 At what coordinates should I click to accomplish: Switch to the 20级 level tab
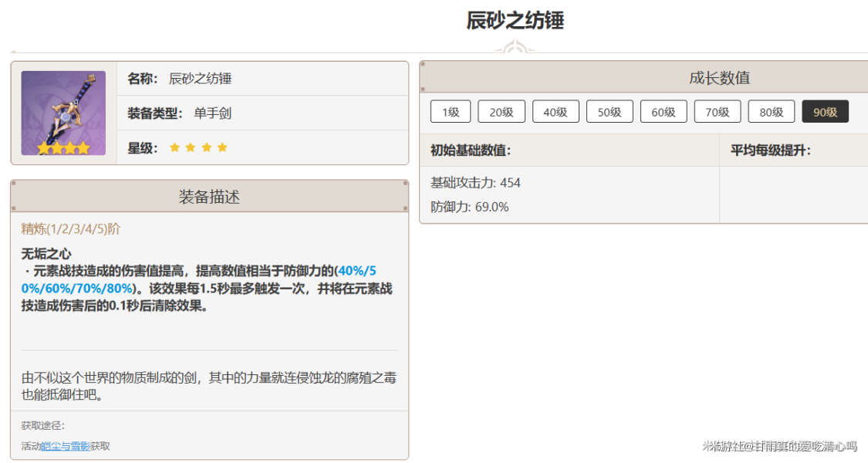[502, 112]
